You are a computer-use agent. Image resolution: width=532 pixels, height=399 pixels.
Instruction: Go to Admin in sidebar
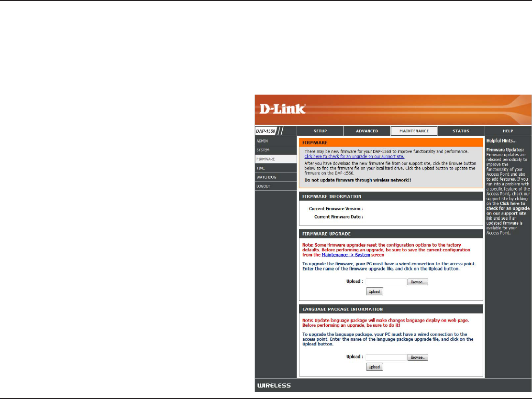tap(276, 140)
